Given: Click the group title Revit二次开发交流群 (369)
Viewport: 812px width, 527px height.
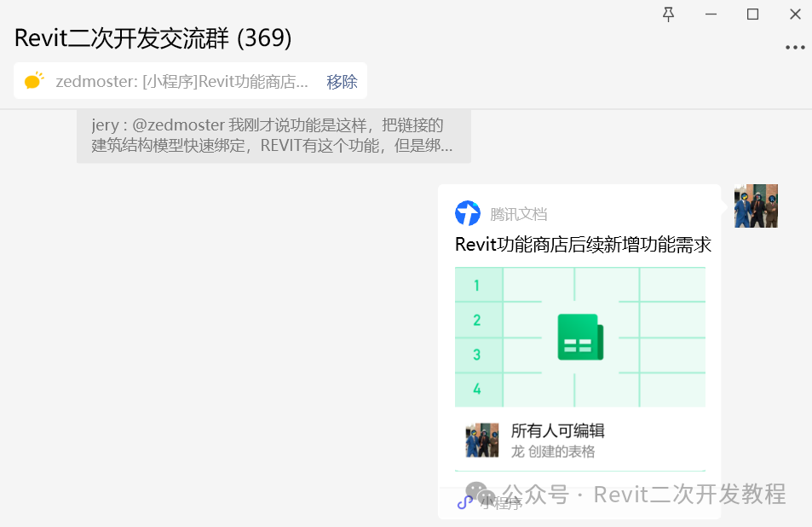Looking at the screenshot, I should [153, 38].
